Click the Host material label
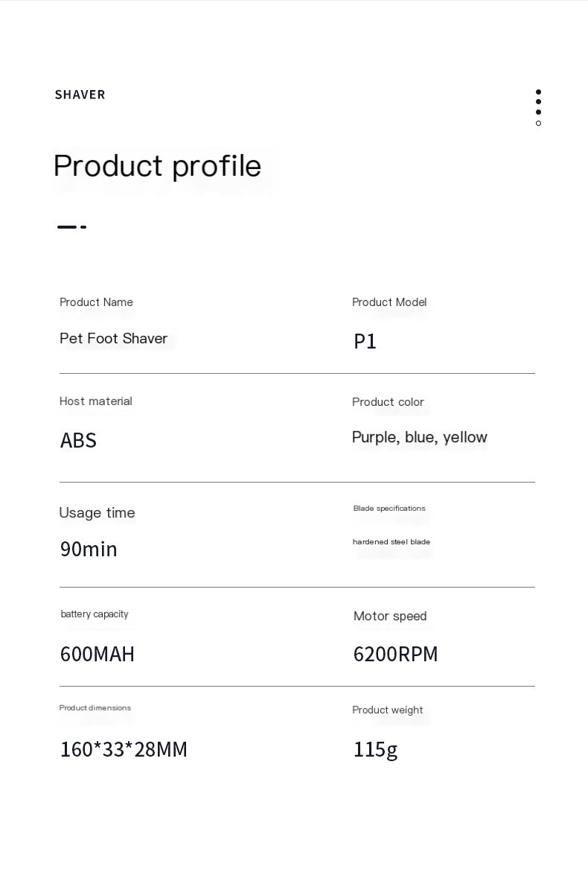 (96, 401)
